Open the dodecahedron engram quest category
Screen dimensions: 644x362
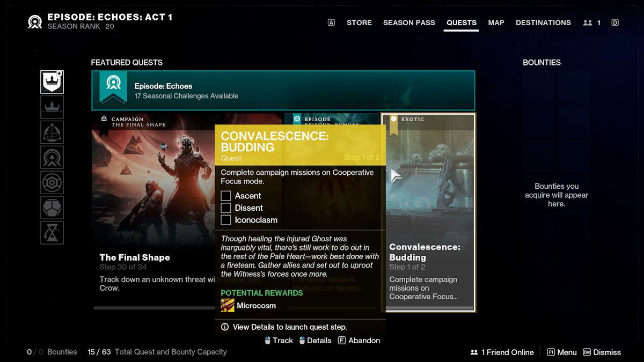pos(52,208)
